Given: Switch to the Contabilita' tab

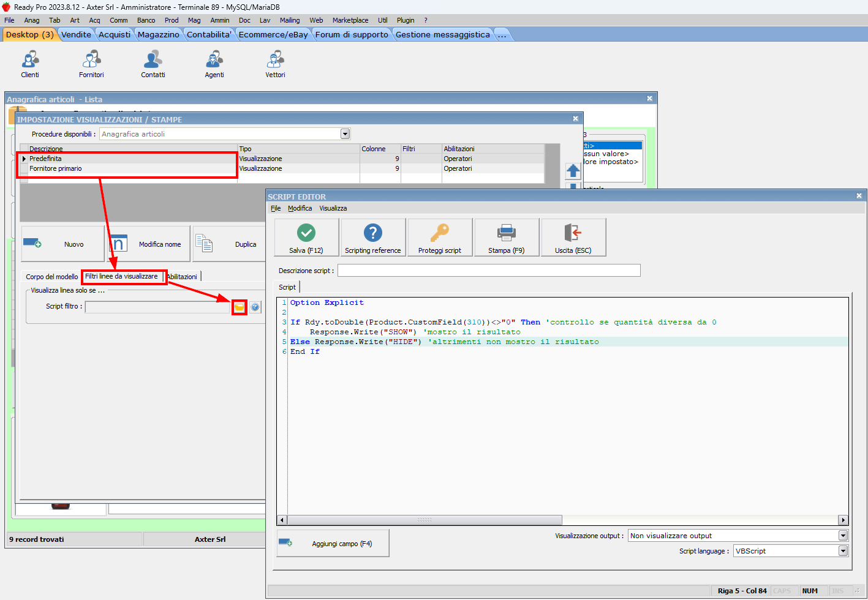Looking at the screenshot, I should click(209, 34).
